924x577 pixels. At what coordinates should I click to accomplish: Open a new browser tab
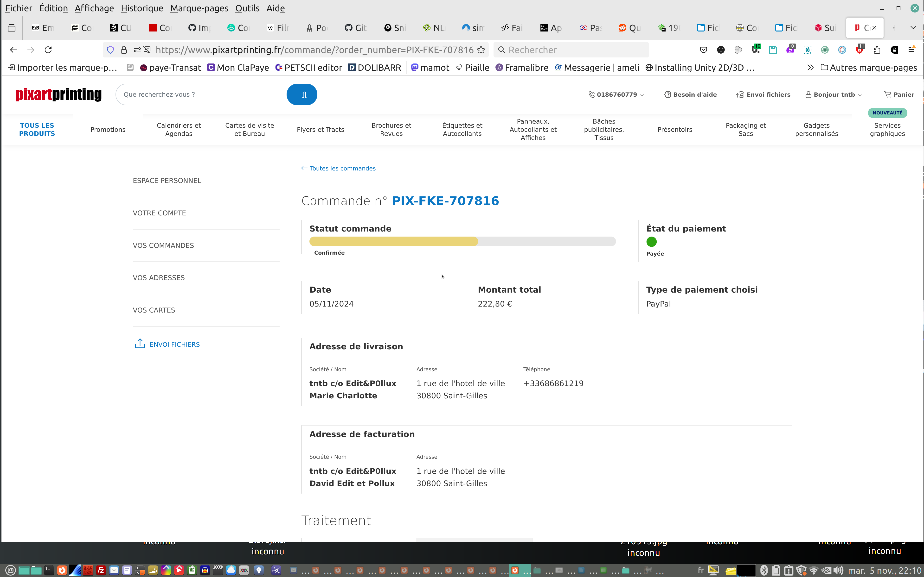click(894, 28)
